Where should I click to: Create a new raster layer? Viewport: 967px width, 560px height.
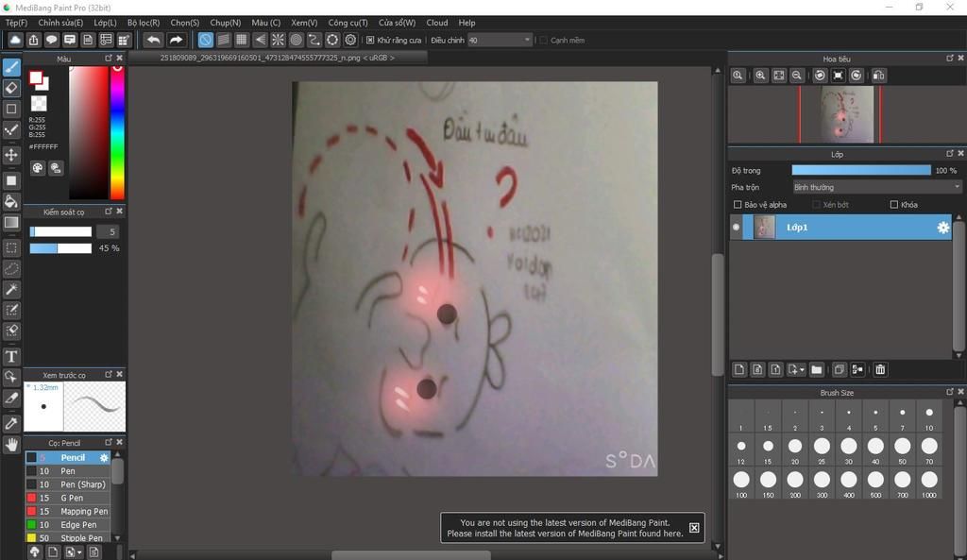pyautogui.click(x=738, y=369)
